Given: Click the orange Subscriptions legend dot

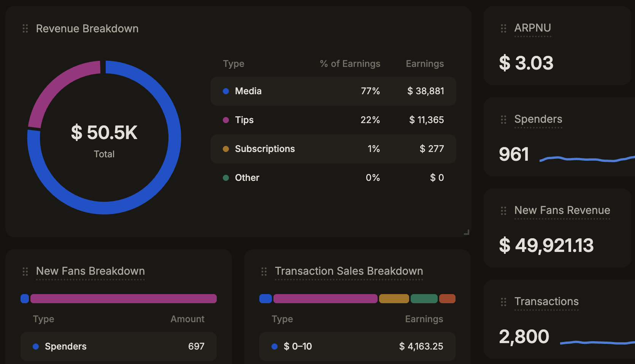Looking at the screenshot, I should [x=226, y=149].
